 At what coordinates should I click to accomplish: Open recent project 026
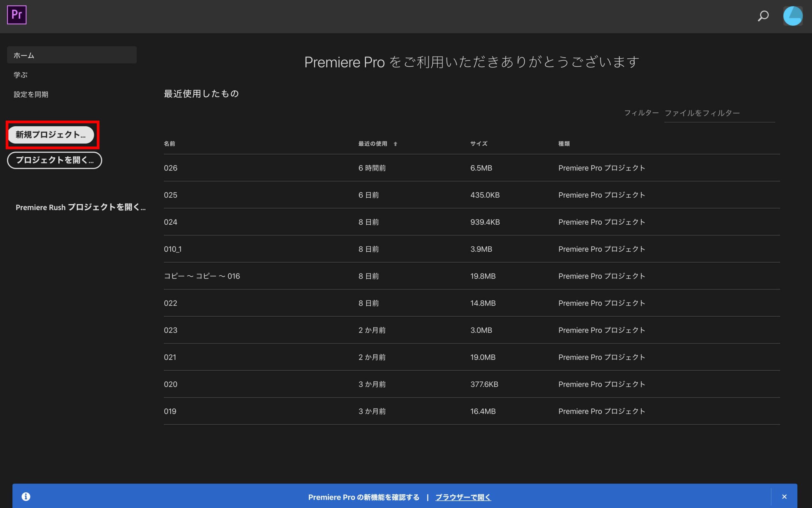tap(471, 168)
